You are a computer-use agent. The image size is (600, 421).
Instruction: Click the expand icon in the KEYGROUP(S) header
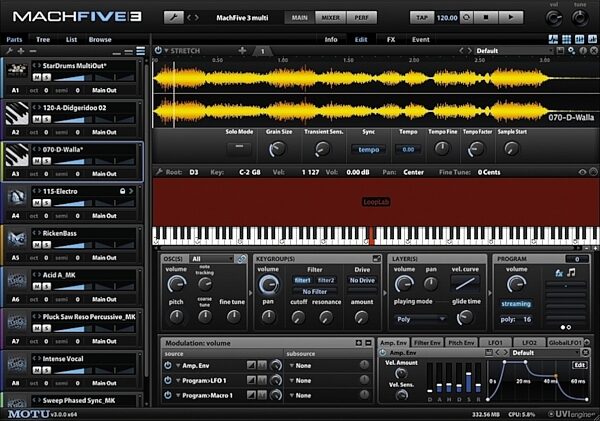(377, 259)
